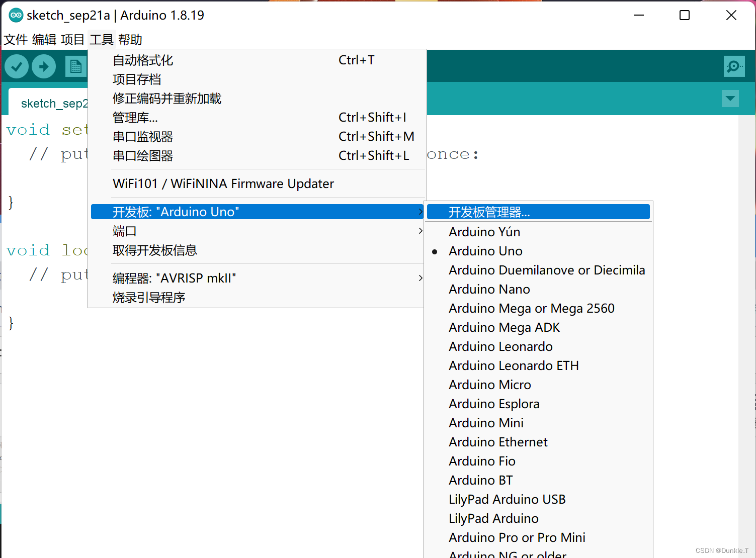This screenshot has width=756, height=558.
Task: Choose 项目存档 archive sketch
Action: pos(258,79)
